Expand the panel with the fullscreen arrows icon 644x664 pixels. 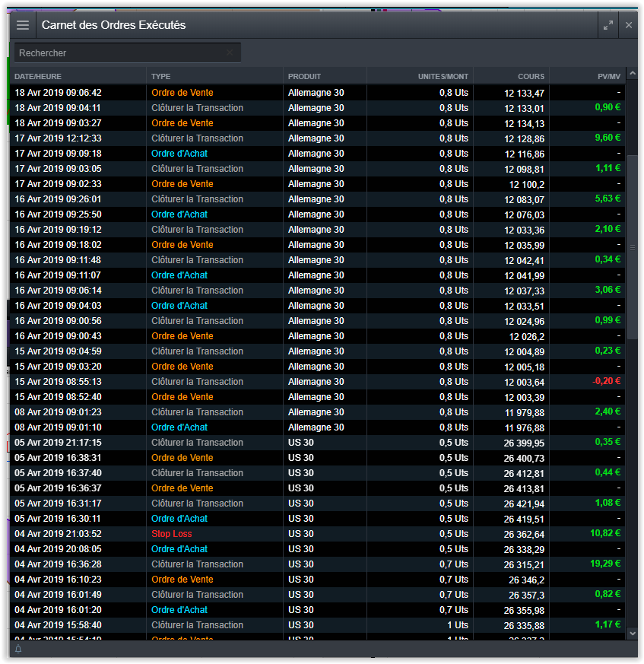(608, 25)
